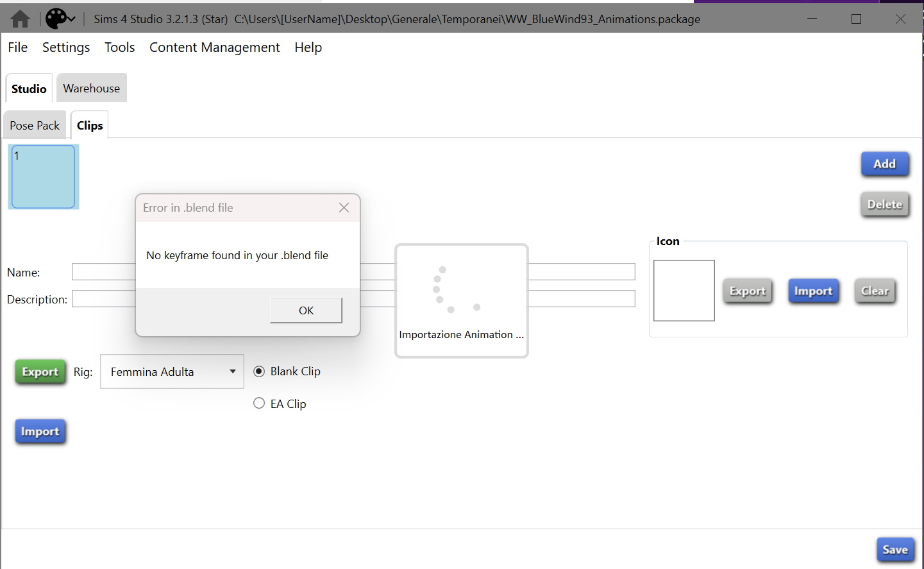This screenshot has height=569, width=924.
Task: Select clip thumbnail number 1
Action: click(44, 177)
